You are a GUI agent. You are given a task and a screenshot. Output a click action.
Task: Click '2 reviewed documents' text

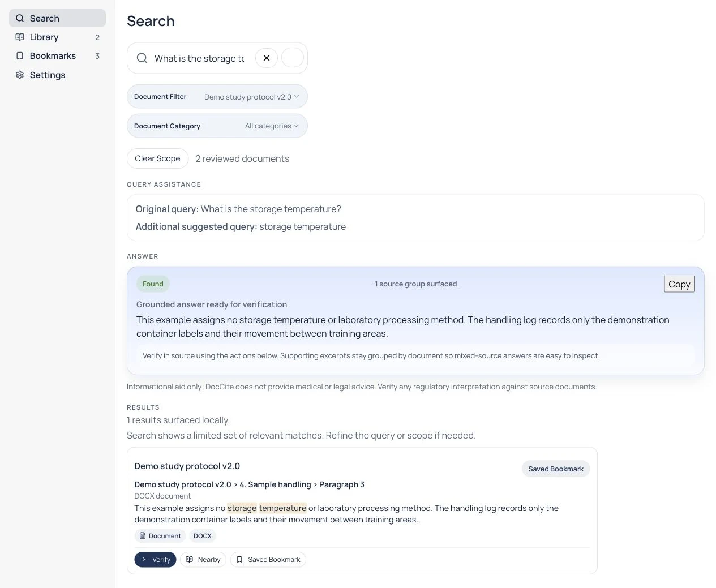(x=242, y=158)
